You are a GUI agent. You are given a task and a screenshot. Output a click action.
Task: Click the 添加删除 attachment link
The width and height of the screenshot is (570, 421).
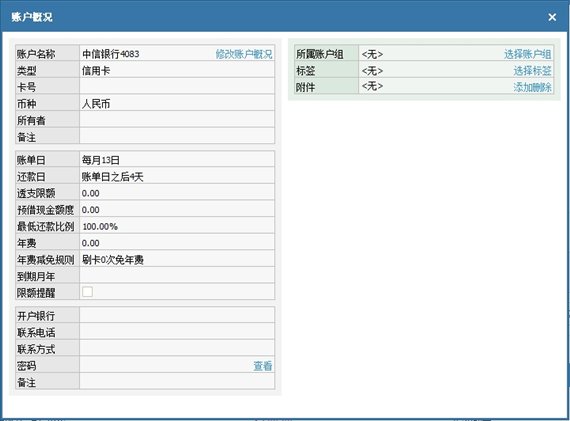(532, 87)
